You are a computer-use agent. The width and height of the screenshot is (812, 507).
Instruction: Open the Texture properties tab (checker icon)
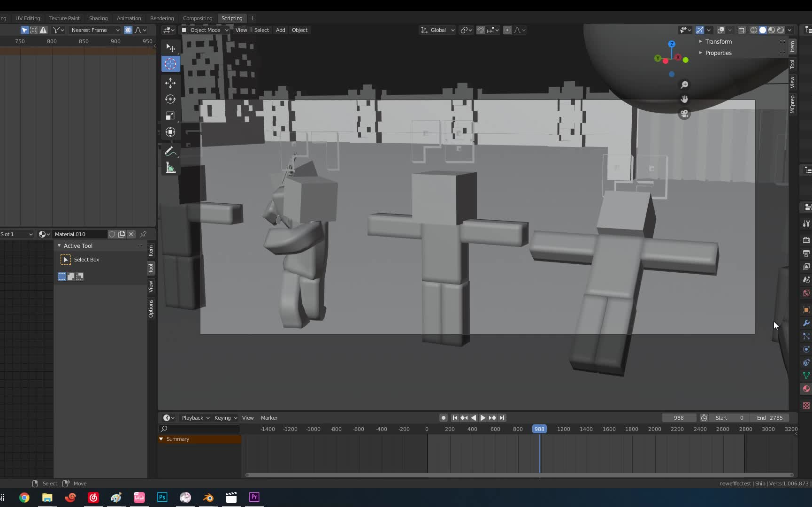click(806, 406)
